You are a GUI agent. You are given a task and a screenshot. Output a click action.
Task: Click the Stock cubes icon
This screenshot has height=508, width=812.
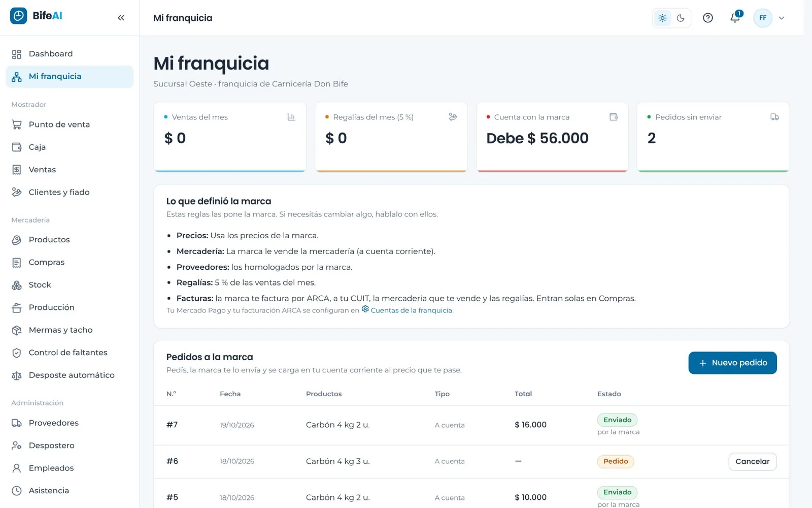pyautogui.click(x=17, y=285)
